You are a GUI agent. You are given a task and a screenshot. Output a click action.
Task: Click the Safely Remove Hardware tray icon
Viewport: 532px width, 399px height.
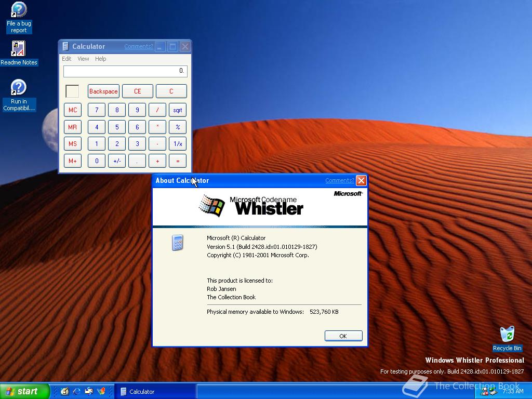493,392
